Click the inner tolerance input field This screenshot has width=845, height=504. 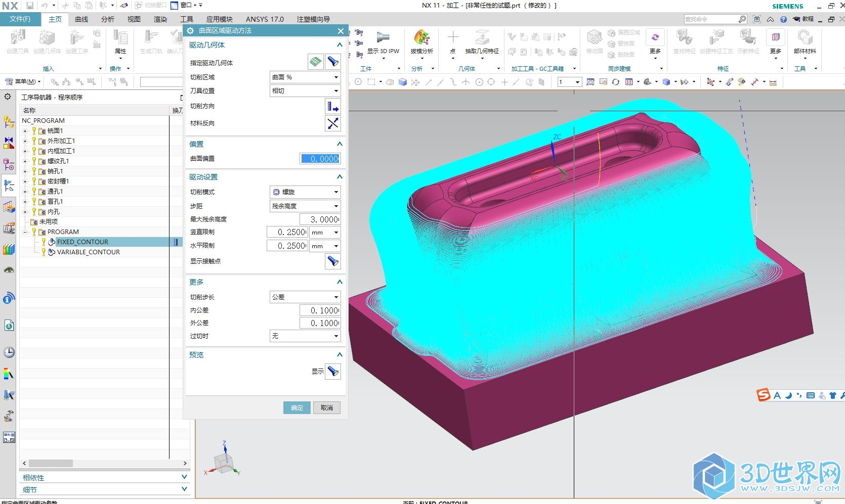320,310
